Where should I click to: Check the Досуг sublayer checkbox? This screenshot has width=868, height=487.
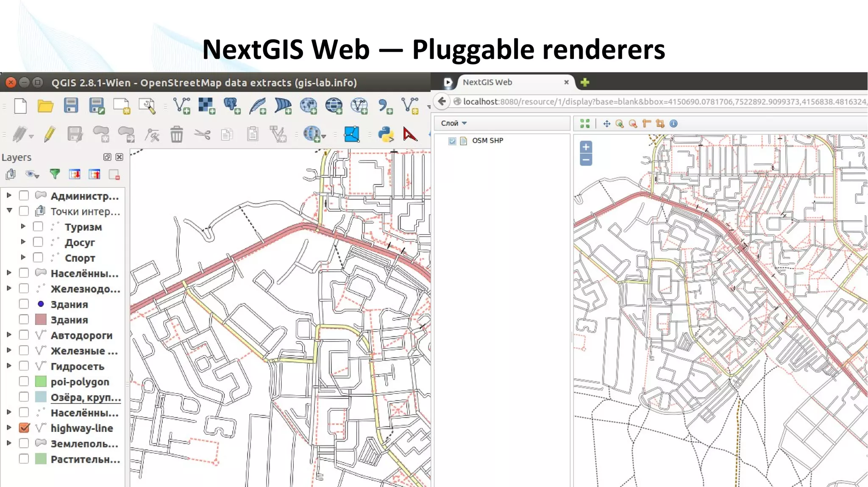point(38,242)
